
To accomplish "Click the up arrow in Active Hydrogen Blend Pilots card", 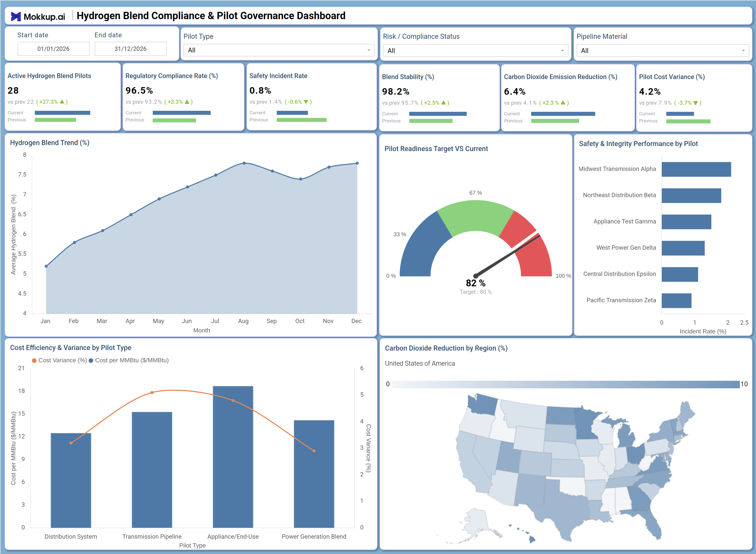I will (x=62, y=102).
